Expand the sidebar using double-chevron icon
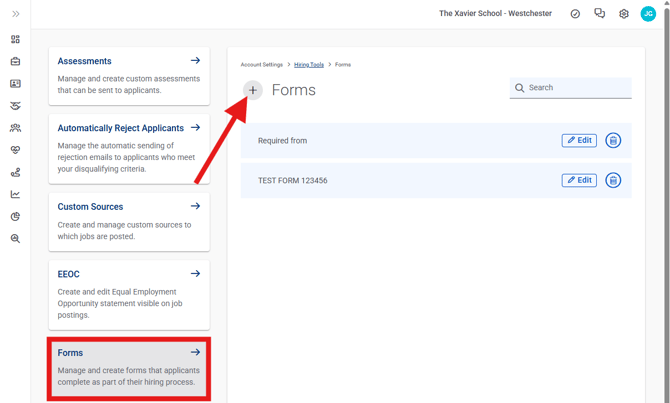 click(x=15, y=14)
